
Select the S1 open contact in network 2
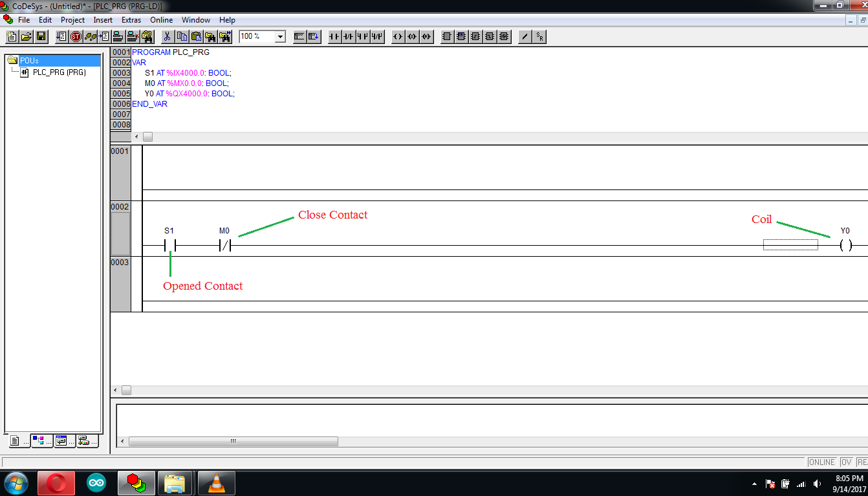(169, 246)
